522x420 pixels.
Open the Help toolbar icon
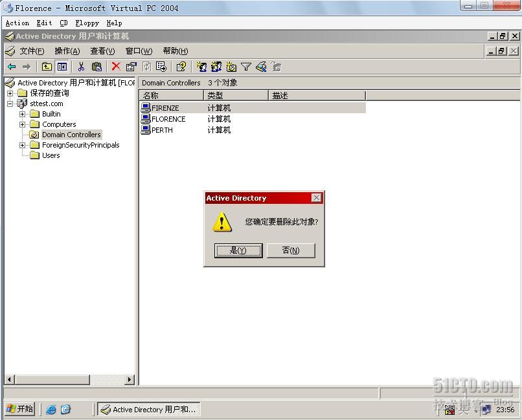pyautogui.click(x=181, y=67)
